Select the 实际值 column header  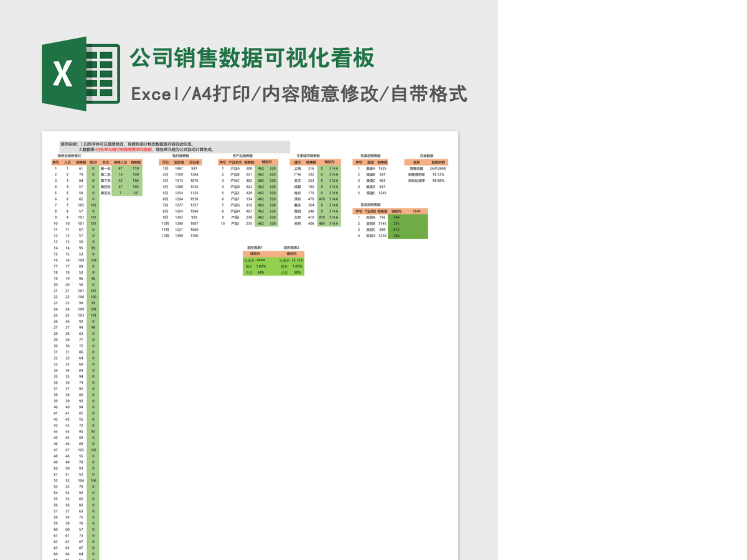click(x=179, y=162)
